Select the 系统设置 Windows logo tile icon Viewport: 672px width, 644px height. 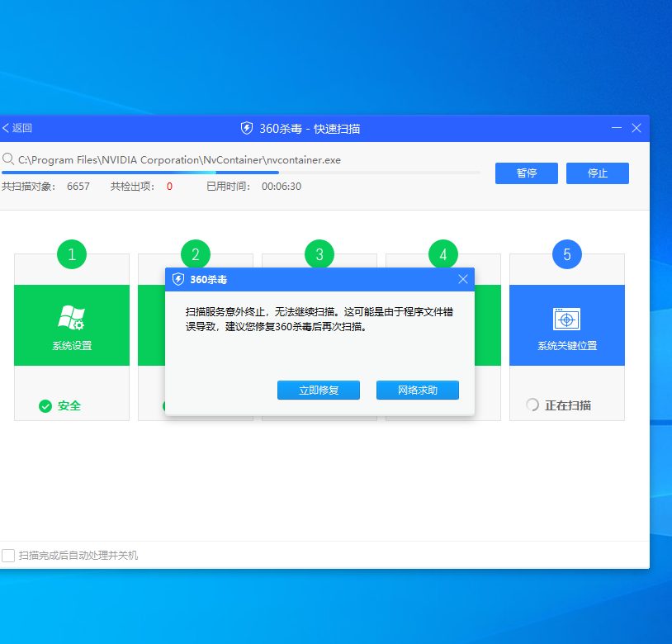pos(71,316)
